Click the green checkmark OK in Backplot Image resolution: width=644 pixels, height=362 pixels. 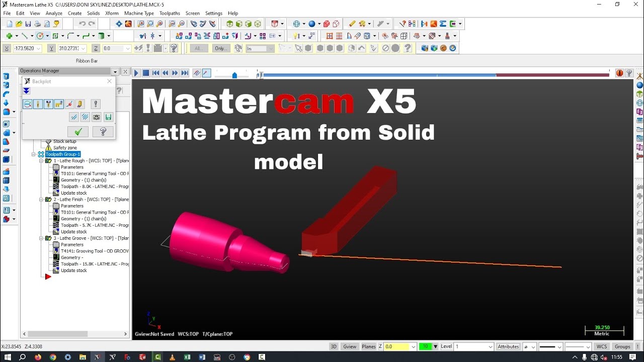78,132
